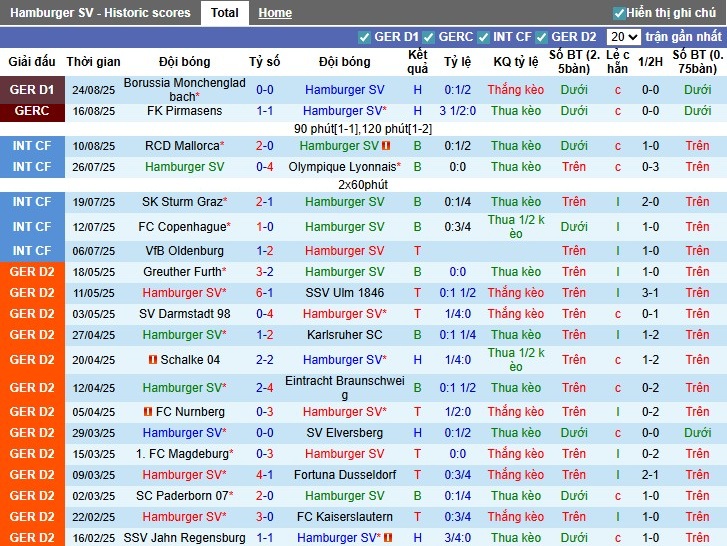
Task: Click the Eintracht Braunschweig team name
Action: point(344,387)
